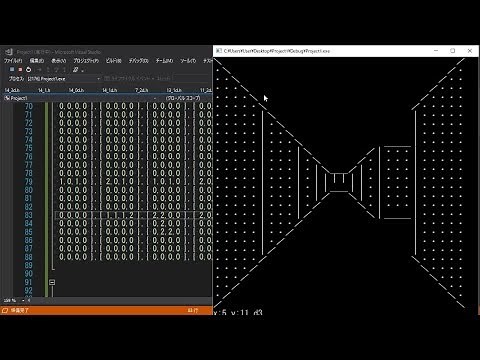Image resolution: width=480 pixels, height=360 pixels.
Task: Close the Project1.exe console window
Action: (x=470, y=51)
